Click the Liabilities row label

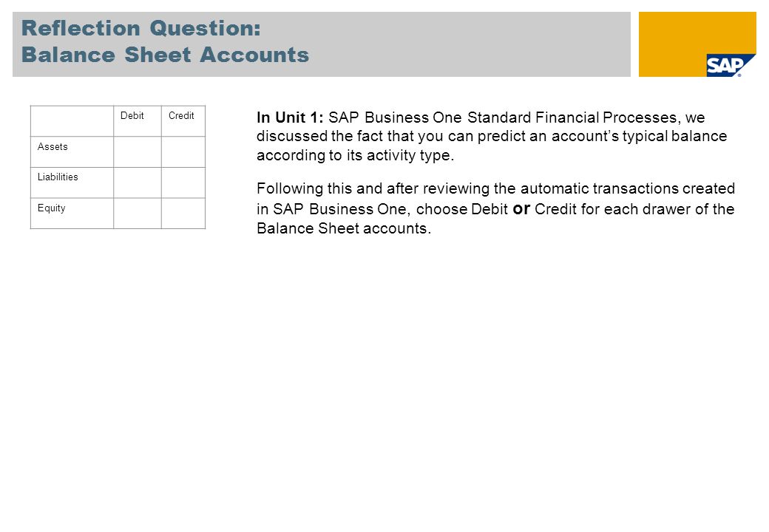pyautogui.click(x=58, y=177)
